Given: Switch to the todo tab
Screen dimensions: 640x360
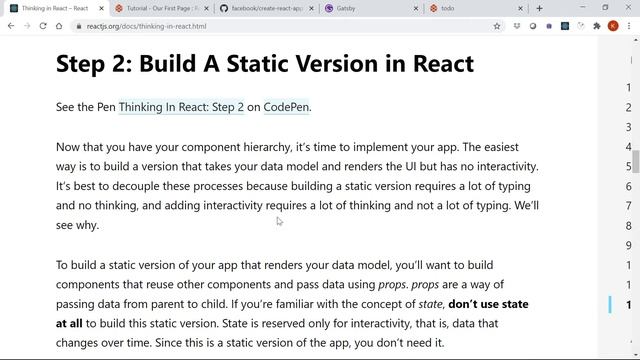Looking at the screenshot, I should click(x=476, y=8).
